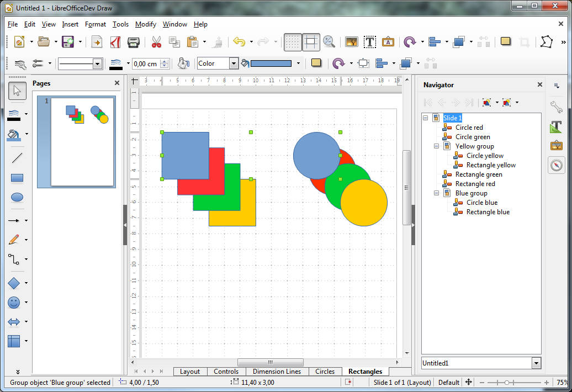The height and width of the screenshot is (392, 572).
Task: Open the sidebar Navigator compass icon
Action: coord(557,165)
